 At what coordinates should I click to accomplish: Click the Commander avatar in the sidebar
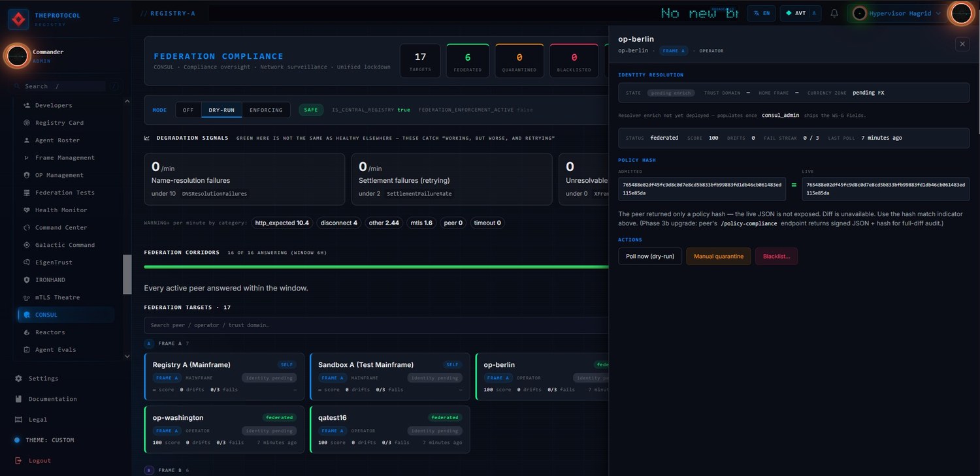click(x=18, y=56)
